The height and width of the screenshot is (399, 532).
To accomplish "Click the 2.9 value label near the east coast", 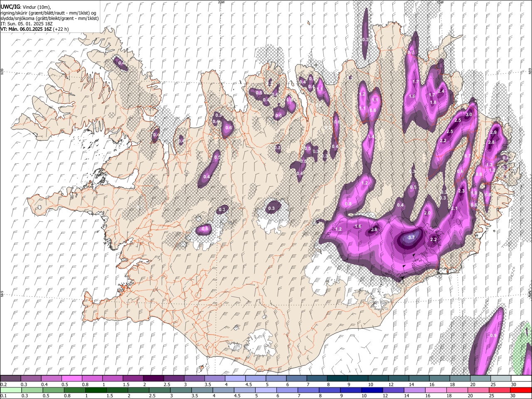I will coord(493,132).
